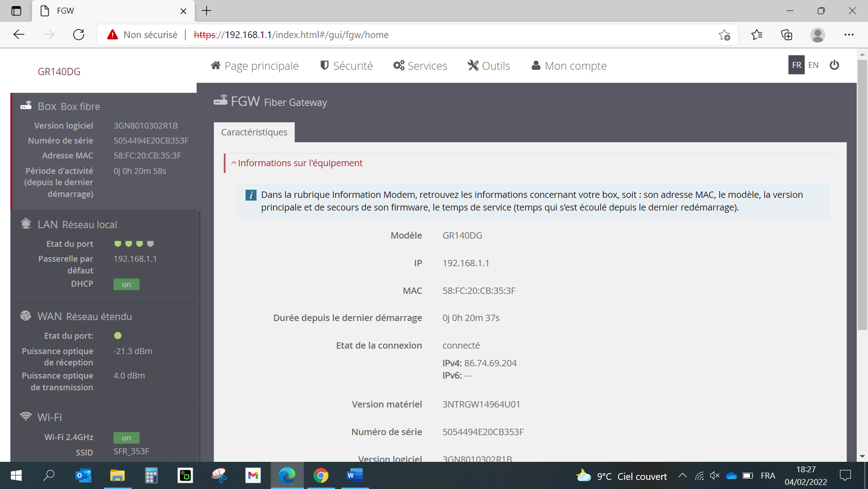This screenshot has width=868, height=489.
Task: Toggle the DHCP on switch
Action: (x=126, y=284)
